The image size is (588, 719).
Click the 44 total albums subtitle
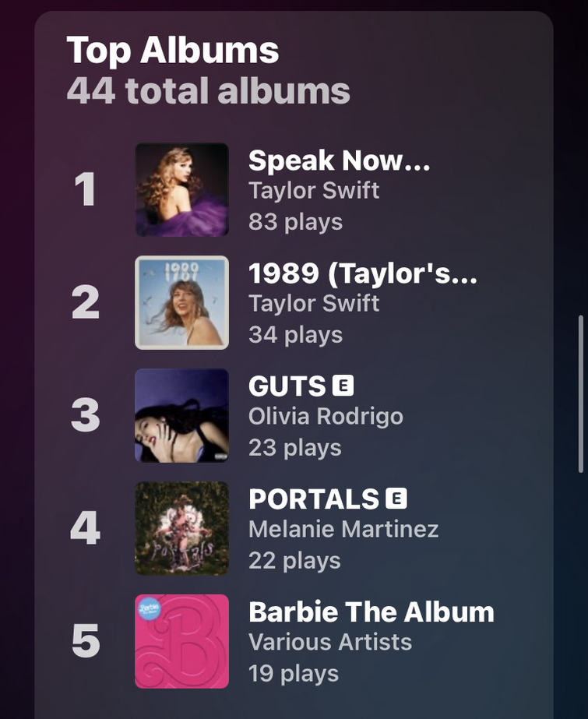coord(209,90)
